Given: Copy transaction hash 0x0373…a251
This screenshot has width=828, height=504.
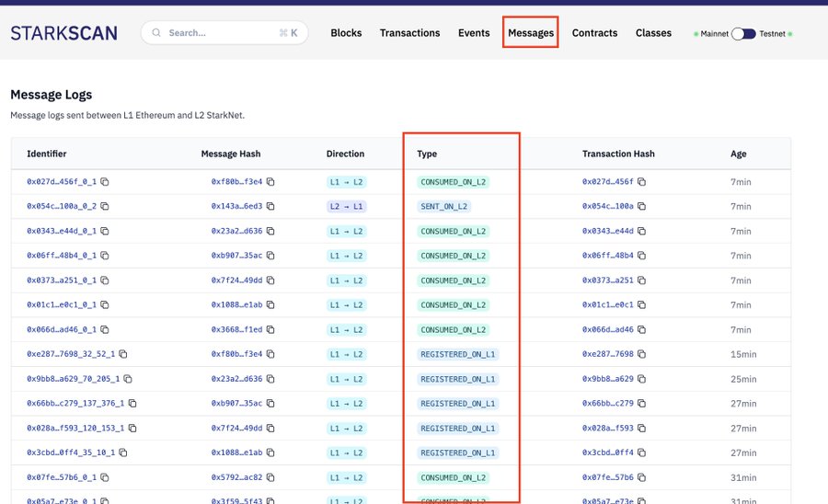Looking at the screenshot, I should 641,281.
